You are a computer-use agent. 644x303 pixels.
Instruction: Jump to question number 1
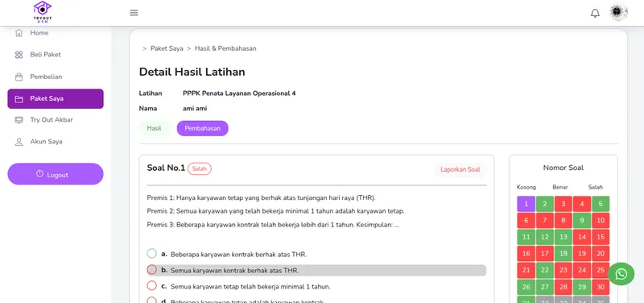[x=526, y=204]
